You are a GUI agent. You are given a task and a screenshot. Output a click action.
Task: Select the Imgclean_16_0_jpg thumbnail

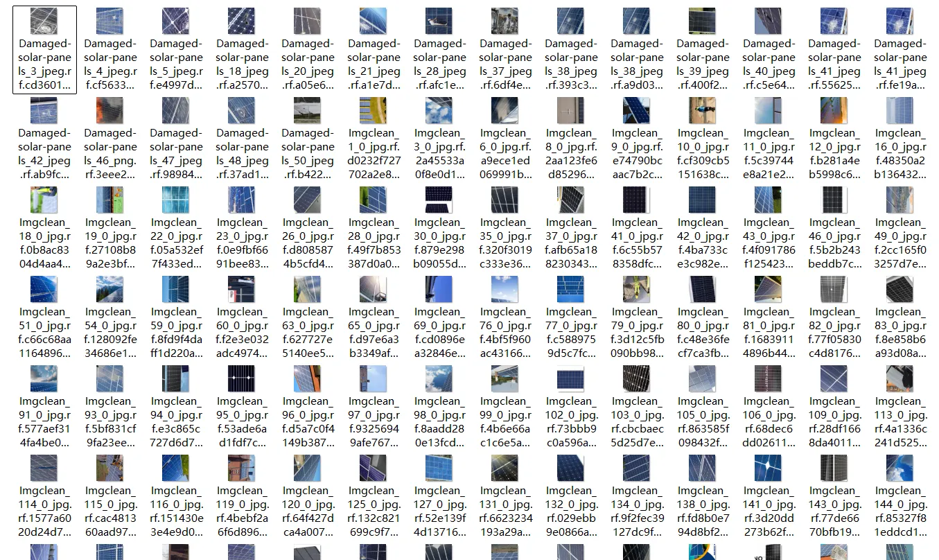[900, 111]
